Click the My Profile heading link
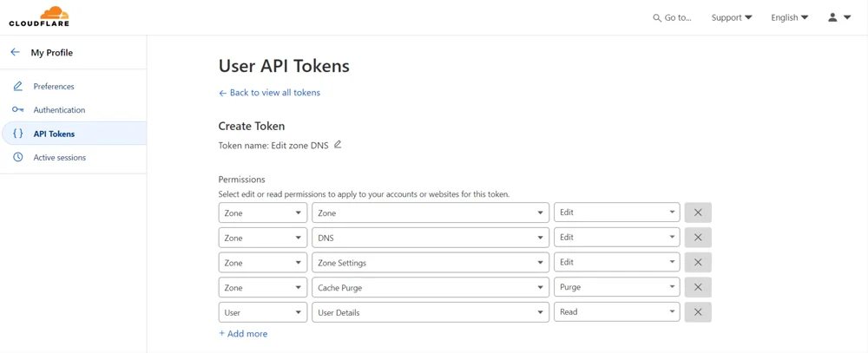The width and height of the screenshot is (868, 353). (x=51, y=53)
